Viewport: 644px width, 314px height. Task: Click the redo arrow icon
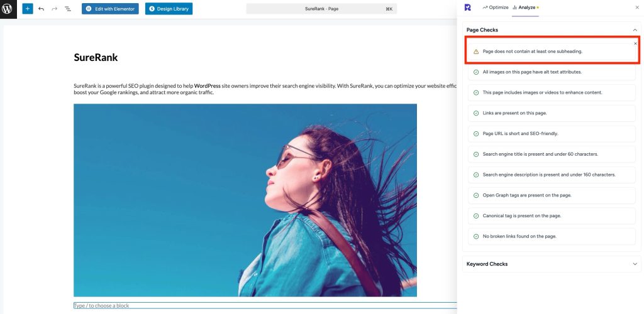[x=54, y=9]
